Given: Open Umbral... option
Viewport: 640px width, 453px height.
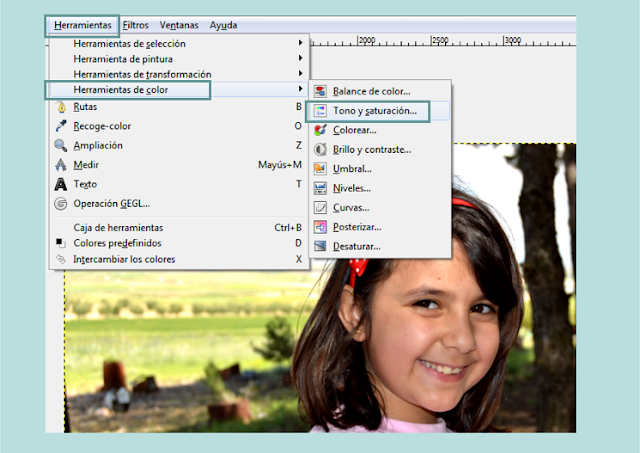Looking at the screenshot, I should pyautogui.click(x=380, y=169).
